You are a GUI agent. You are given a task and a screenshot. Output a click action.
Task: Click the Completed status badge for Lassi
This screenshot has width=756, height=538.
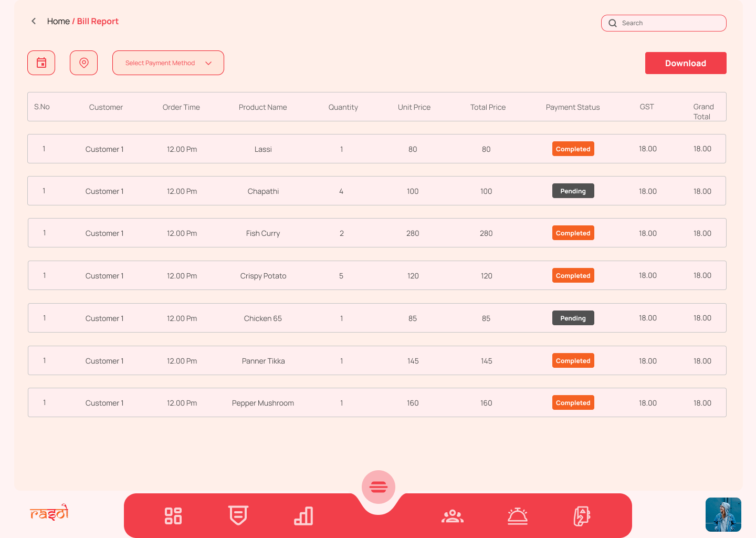point(573,149)
